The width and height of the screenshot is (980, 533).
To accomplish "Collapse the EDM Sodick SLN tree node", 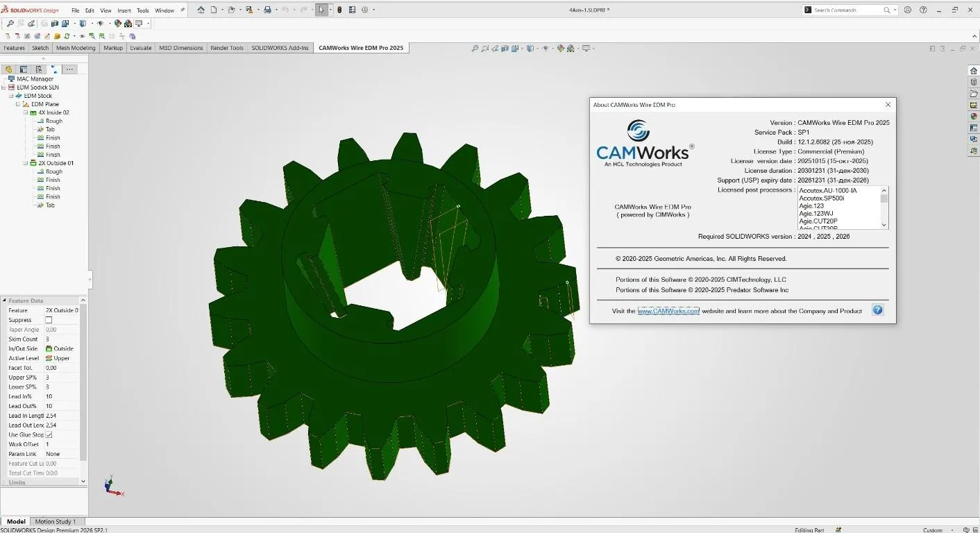I will pos(4,87).
